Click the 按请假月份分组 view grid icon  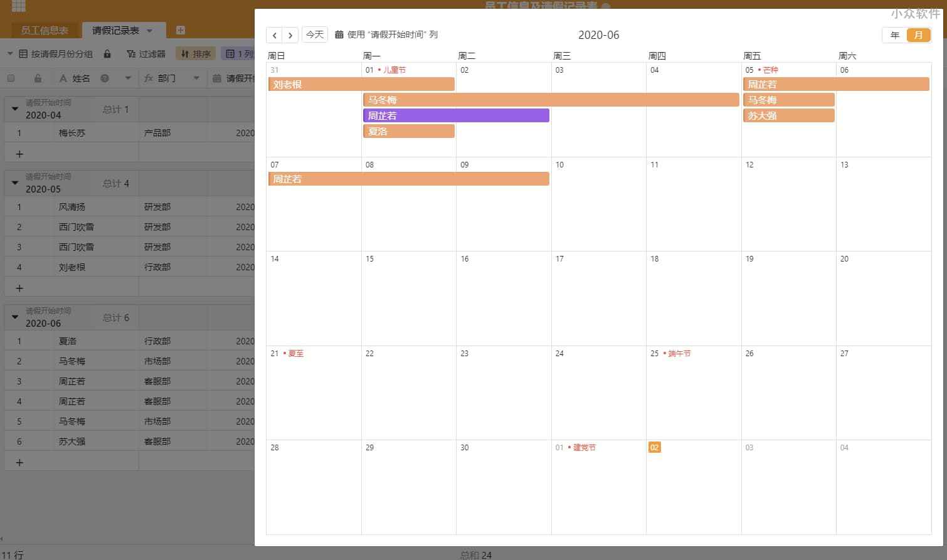pos(23,54)
